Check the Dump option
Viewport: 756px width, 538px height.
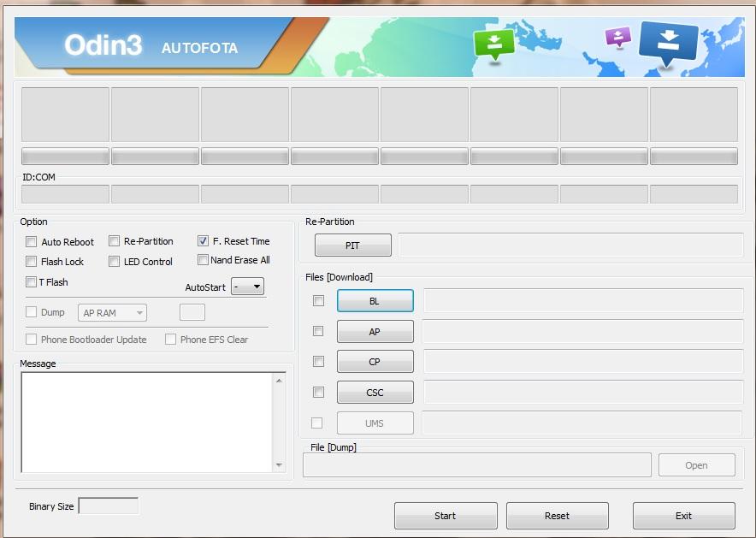[32, 312]
